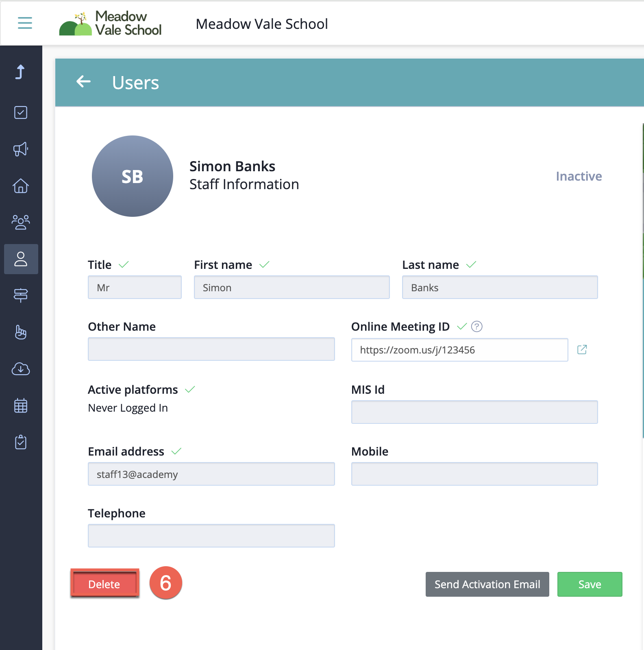Open the groups sidebar icon
The height and width of the screenshot is (650, 644).
[x=21, y=222]
